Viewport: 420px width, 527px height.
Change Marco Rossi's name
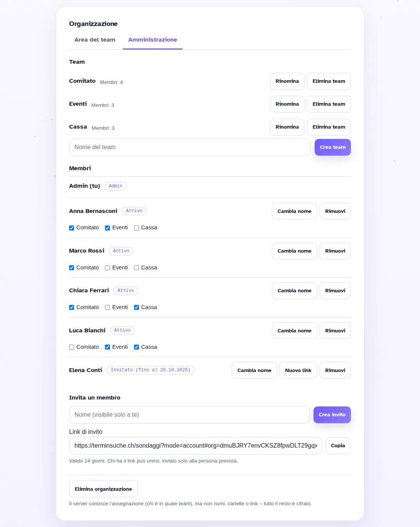294,251
